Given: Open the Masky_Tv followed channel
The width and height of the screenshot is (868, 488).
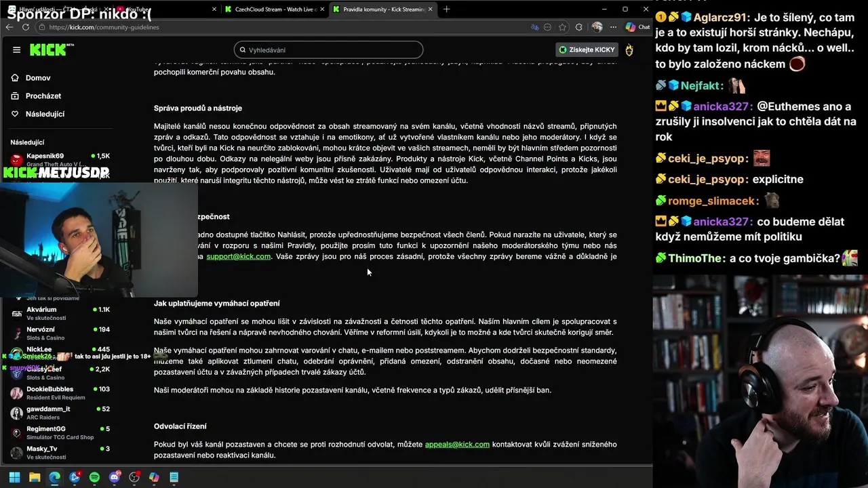Looking at the screenshot, I should click(x=60, y=452).
